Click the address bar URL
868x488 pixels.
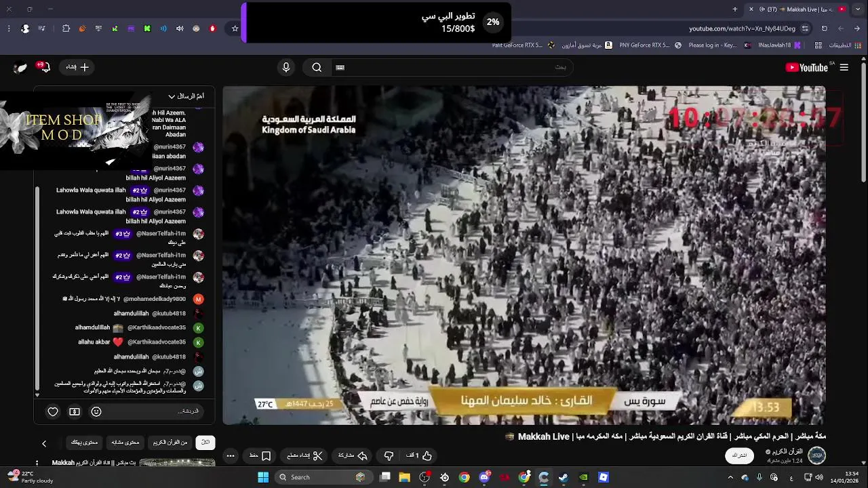pyautogui.click(x=742, y=28)
